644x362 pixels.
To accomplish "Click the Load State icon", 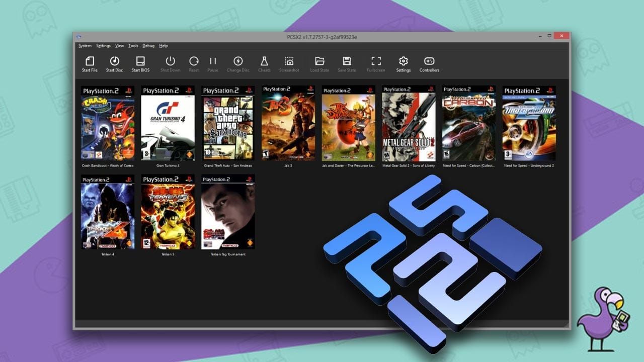I will pos(319,63).
